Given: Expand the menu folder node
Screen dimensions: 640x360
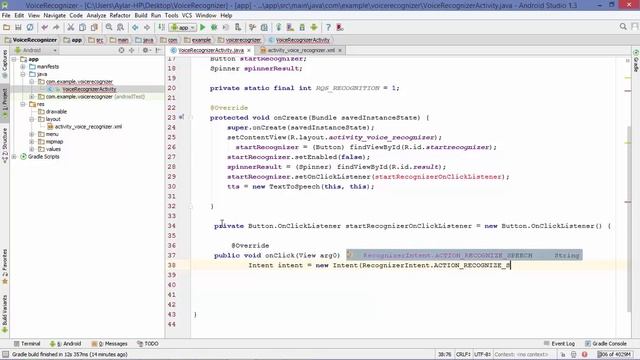Looking at the screenshot, I should 32,134.
